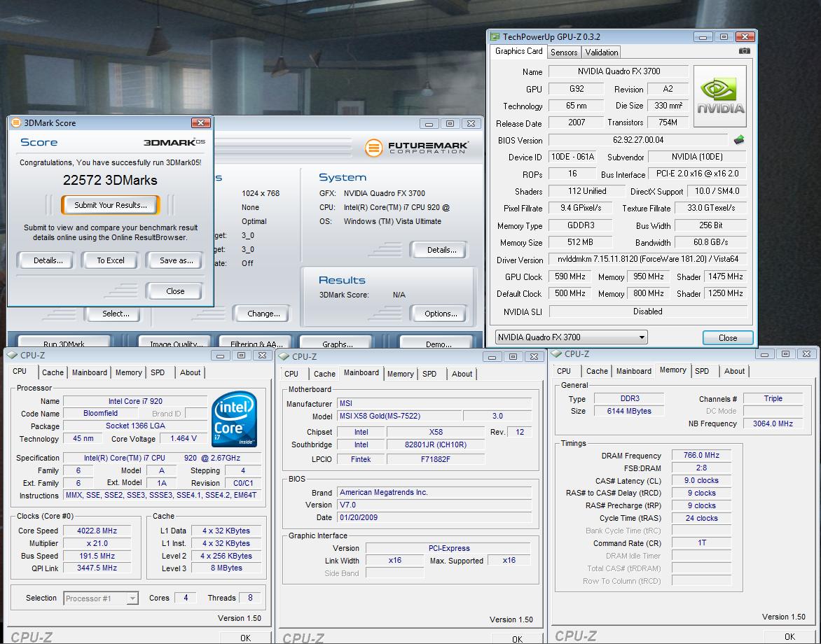This screenshot has width=821, height=644.
Task: Click the Multiplier value x 21.0
Action: point(97,544)
